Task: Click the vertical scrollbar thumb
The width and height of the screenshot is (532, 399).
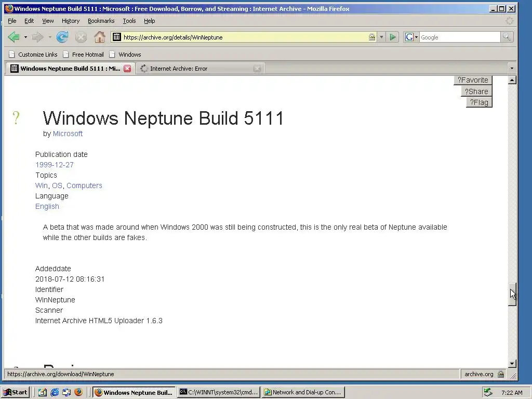Action: (x=512, y=294)
